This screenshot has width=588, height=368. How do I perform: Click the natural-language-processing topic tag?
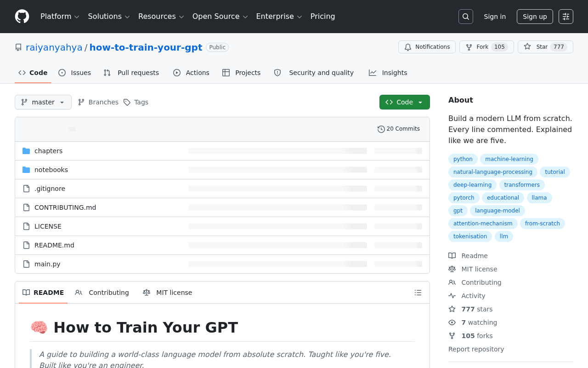click(x=493, y=172)
